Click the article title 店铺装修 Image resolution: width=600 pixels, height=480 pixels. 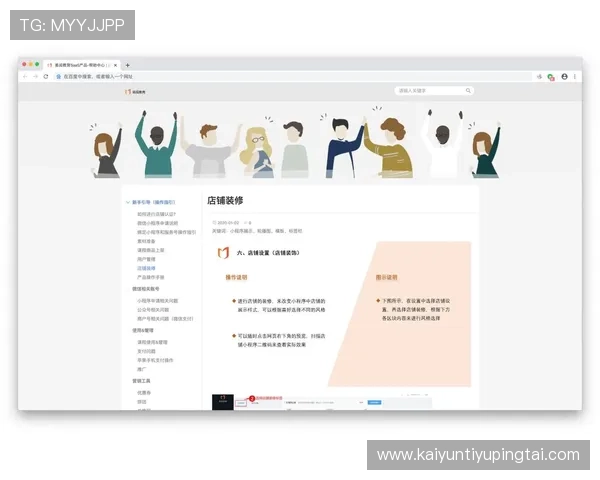[x=225, y=201]
